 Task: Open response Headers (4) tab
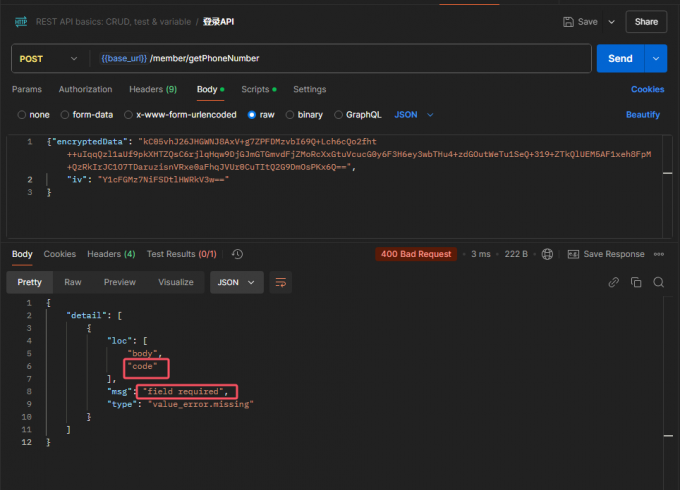(111, 254)
